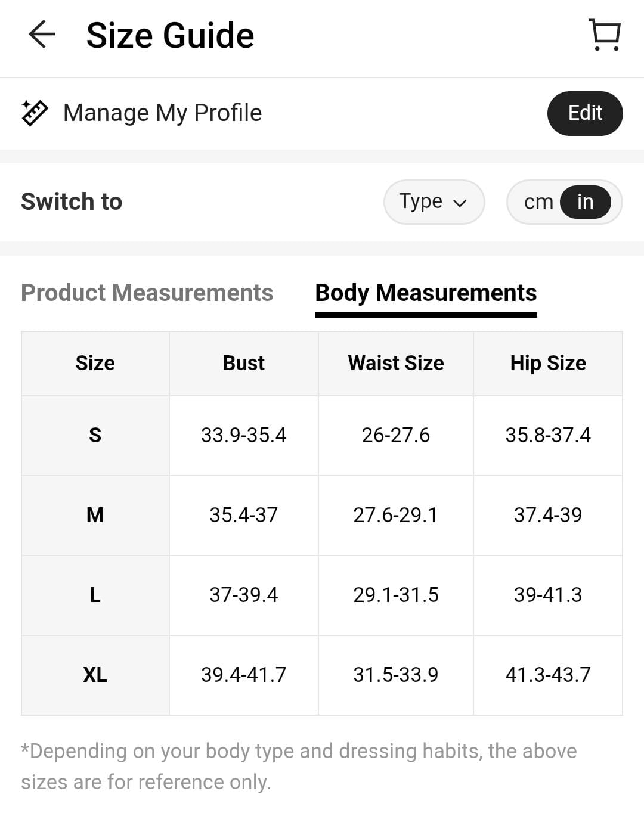Switch units to cm
Image resolution: width=644 pixels, height=813 pixels.
(x=538, y=202)
